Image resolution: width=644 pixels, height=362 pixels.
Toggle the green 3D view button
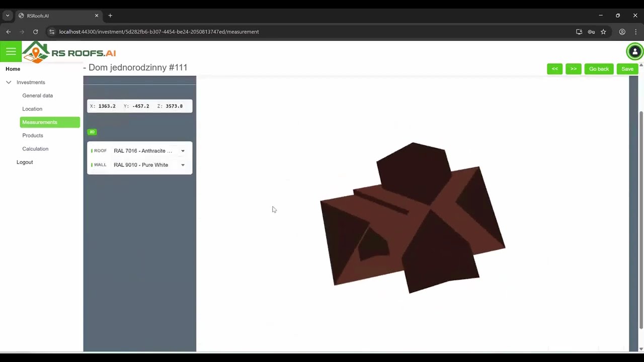click(x=92, y=132)
